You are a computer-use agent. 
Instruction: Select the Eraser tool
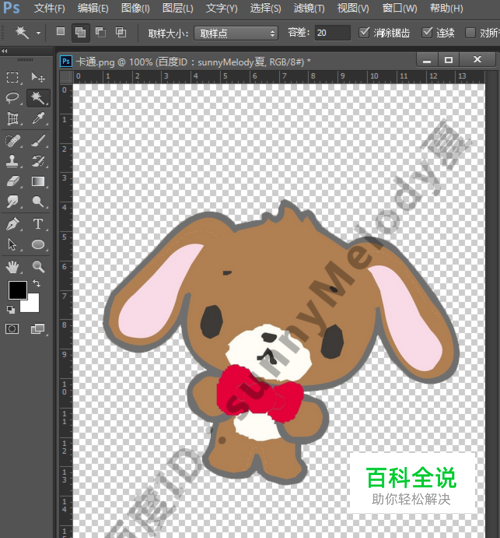pyautogui.click(x=13, y=182)
